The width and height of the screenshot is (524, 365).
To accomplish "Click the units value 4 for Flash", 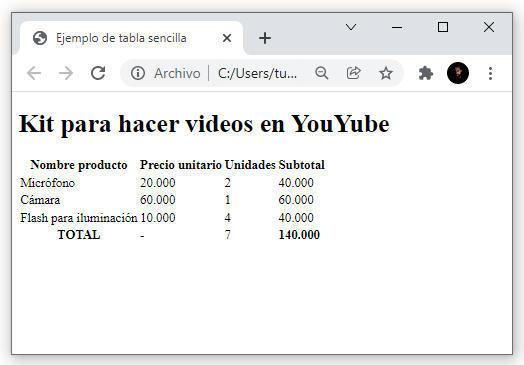I will click(x=228, y=218).
